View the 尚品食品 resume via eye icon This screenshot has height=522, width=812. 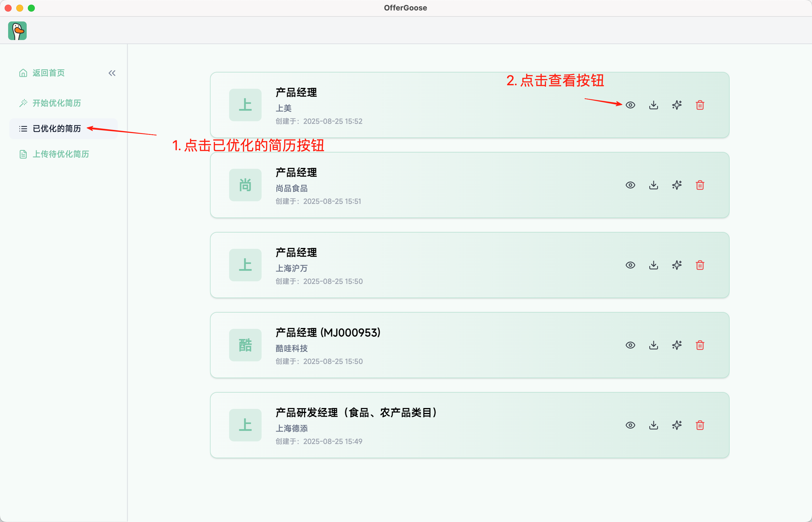pos(630,185)
